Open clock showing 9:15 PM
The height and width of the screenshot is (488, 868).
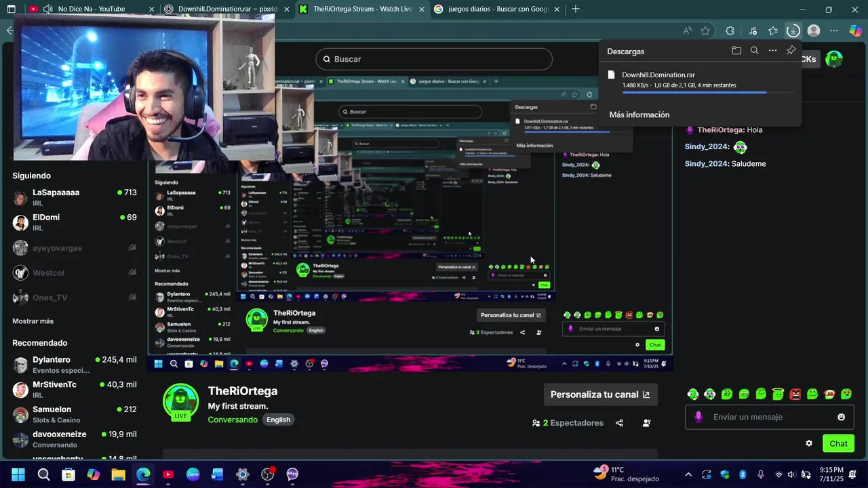(x=831, y=474)
